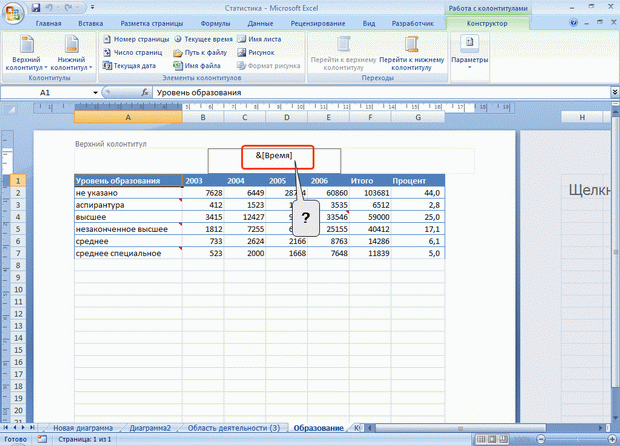Switch to Page Break Preview icon

[503, 439]
